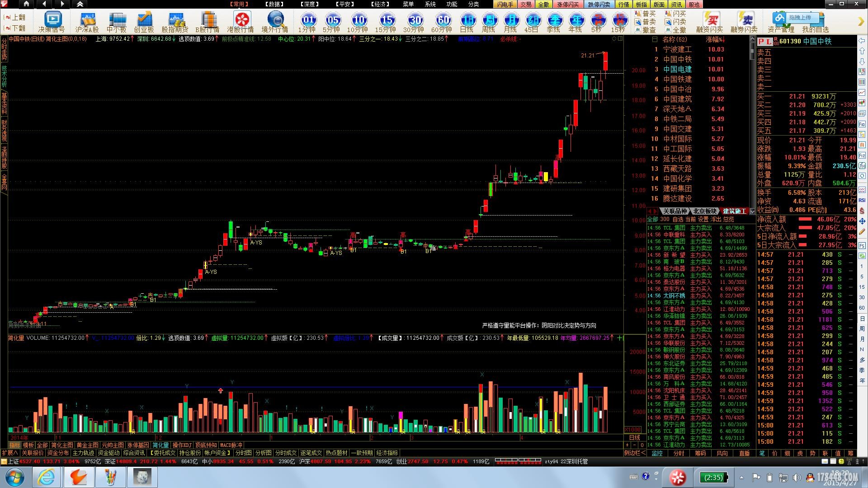Open the 主力轨迹 bottom tab
Viewport: 868px width, 488px height.
click(x=83, y=453)
